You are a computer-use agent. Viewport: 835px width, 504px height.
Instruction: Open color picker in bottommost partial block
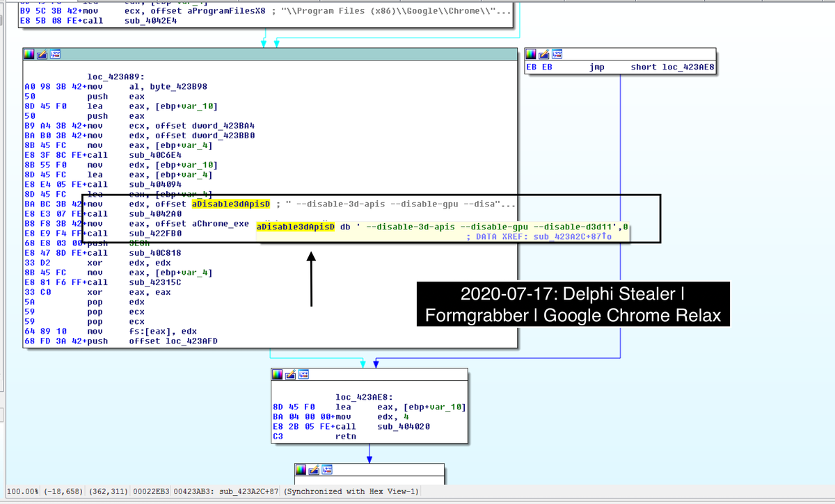[x=301, y=469]
